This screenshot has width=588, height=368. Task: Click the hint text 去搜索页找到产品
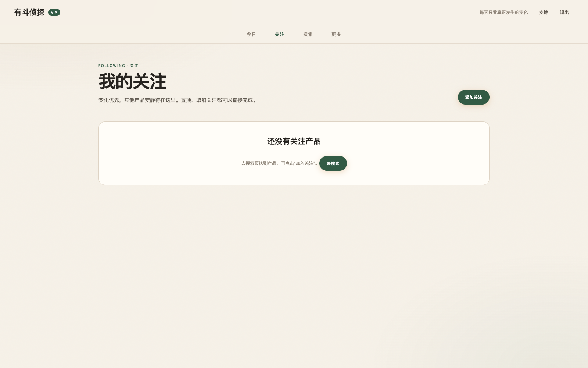coord(280,163)
